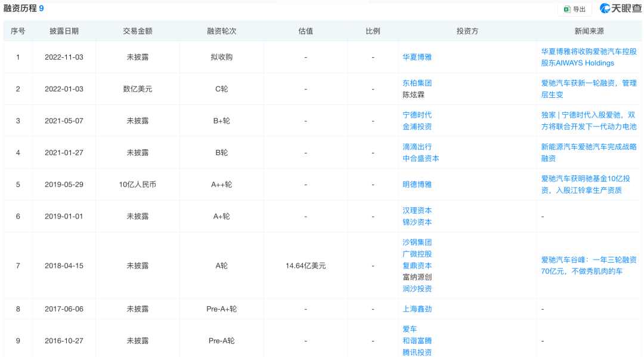Image resolution: width=644 pixels, height=357 pixels.
Task: Click the 融资轮次 column header
Action: pos(222,31)
